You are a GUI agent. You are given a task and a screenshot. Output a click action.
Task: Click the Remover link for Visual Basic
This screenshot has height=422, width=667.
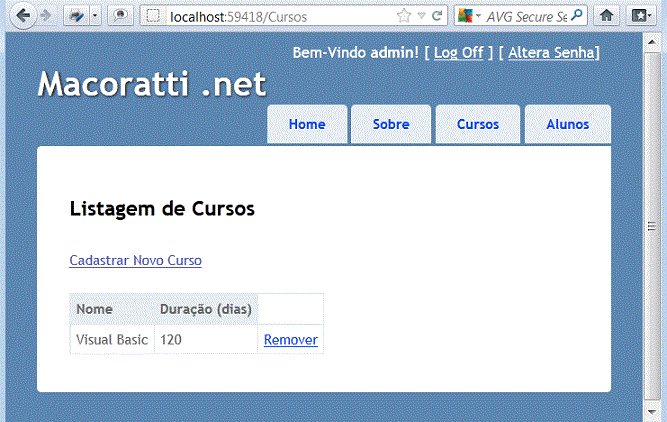click(291, 340)
